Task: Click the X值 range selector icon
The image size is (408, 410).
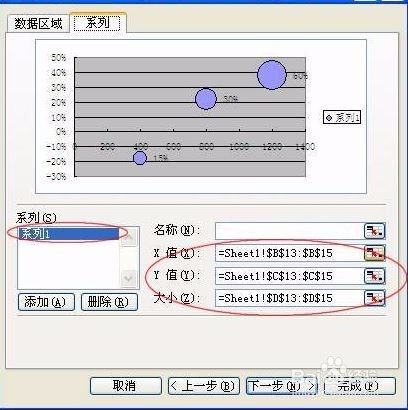Action: click(375, 253)
